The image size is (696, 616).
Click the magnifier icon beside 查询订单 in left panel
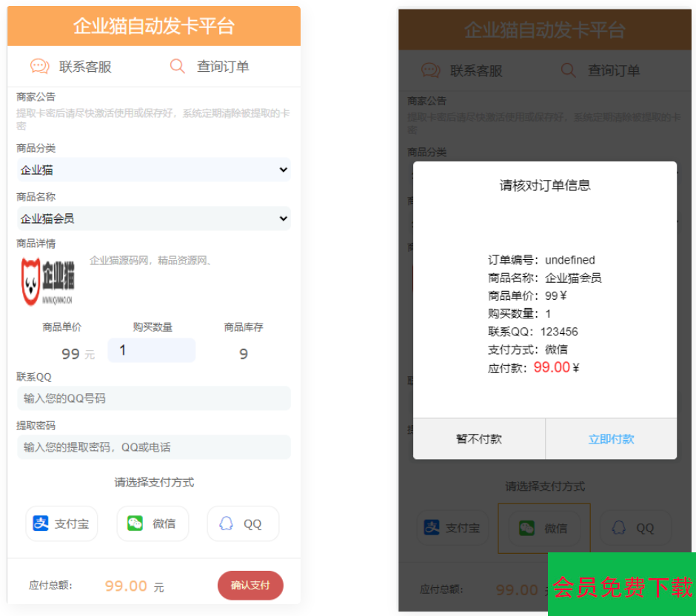(x=177, y=67)
